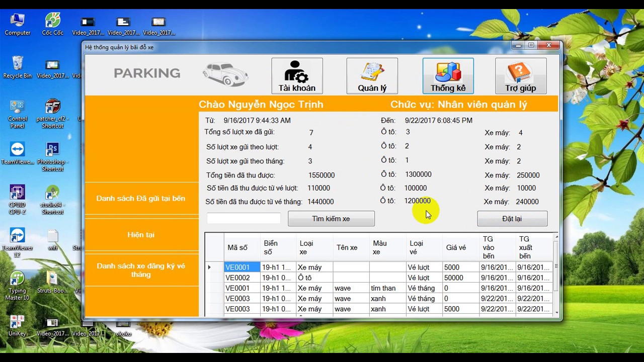This screenshot has height=362, width=644.
Task: Click the Tìm kiếm xe button
Action: (x=331, y=219)
